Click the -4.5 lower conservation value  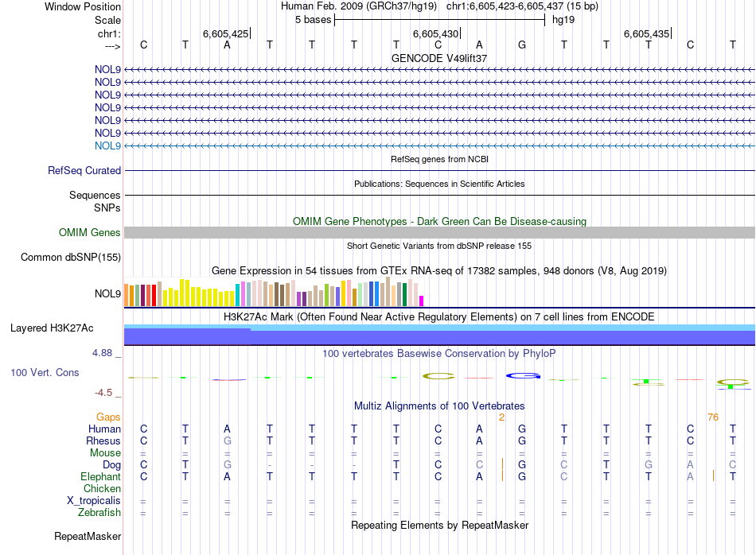(x=103, y=393)
